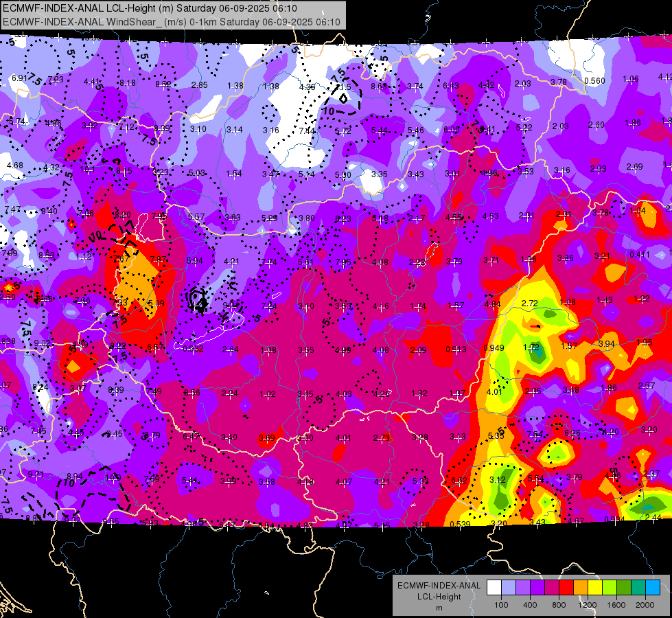Click the wind shear value 0.560

pos(595,81)
